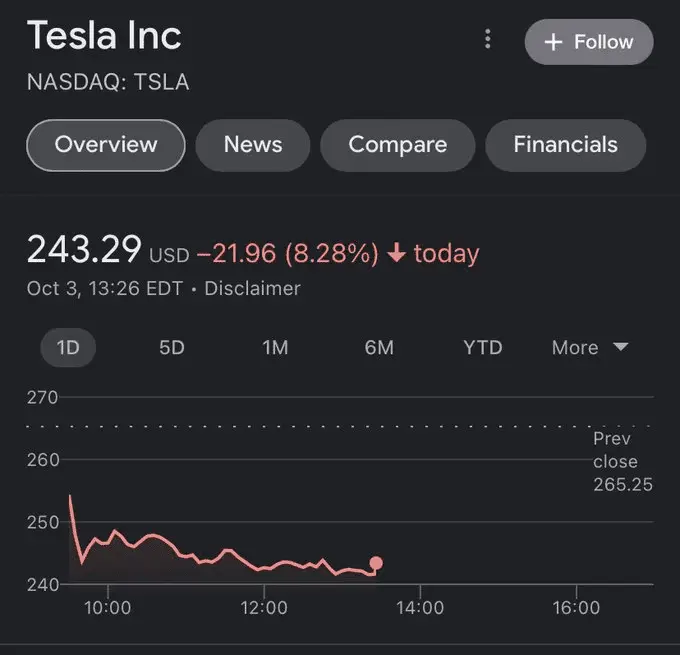680x655 pixels.
Task: Open the News tab
Action: 253,145
